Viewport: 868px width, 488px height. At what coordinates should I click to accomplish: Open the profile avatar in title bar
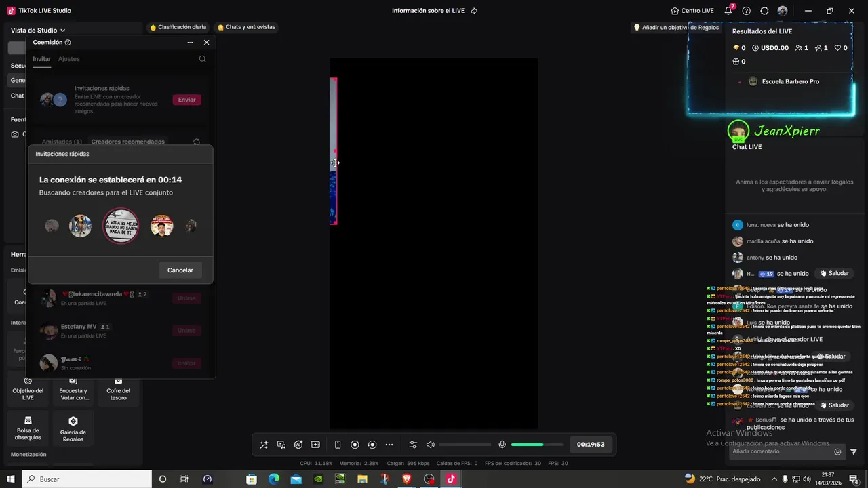click(783, 11)
